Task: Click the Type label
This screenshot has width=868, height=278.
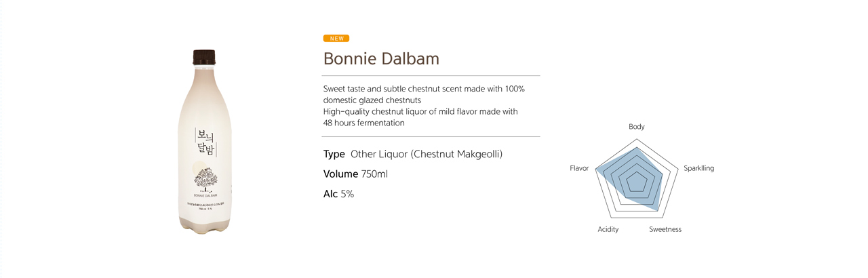Action: [x=334, y=155]
